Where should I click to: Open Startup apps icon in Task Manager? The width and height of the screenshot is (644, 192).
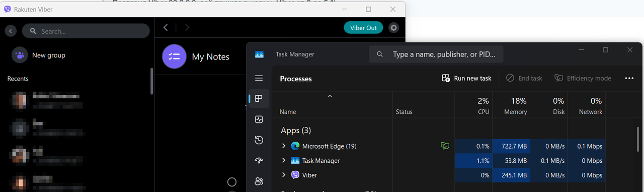(x=259, y=161)
